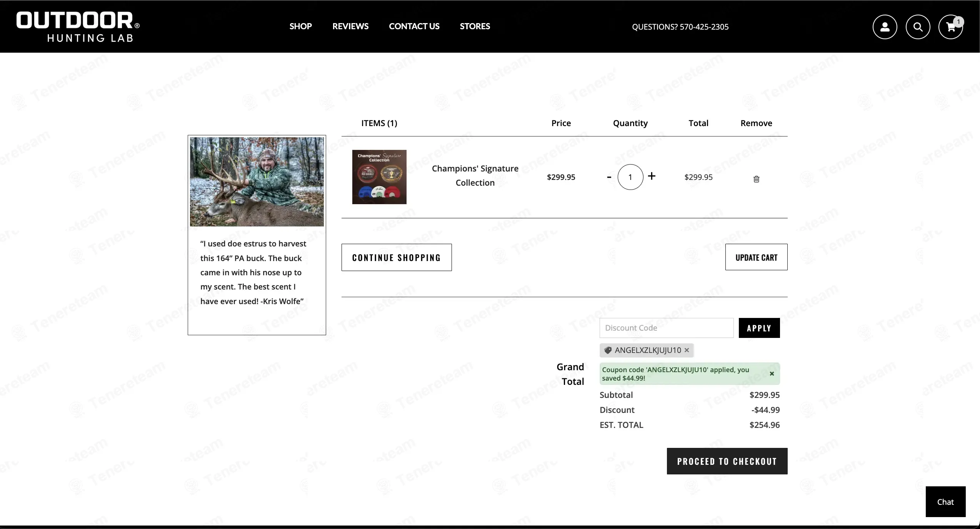Click the Grand Total label
Image resolution: width=980 pixels, height=529 pixels.
click(x=570, y=374)
